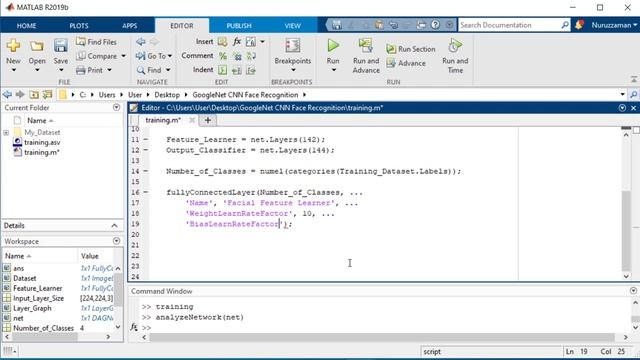Click Run Section
The image size is (640, 360).
tap(411, 49)
